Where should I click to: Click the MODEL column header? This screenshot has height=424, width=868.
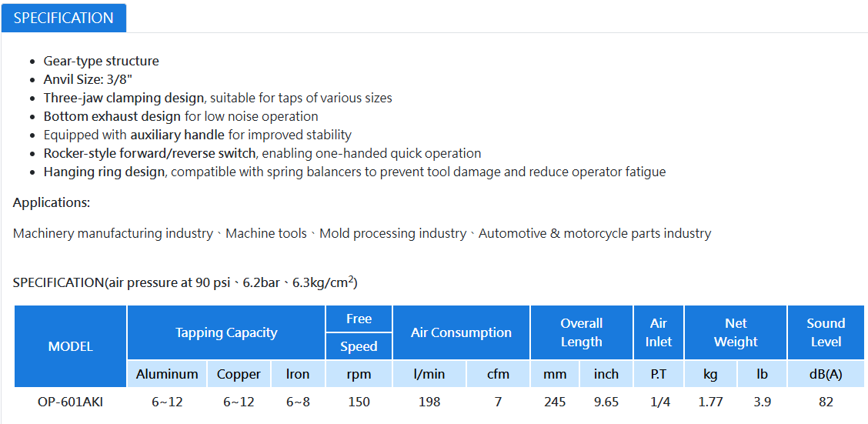click(71, 346)
